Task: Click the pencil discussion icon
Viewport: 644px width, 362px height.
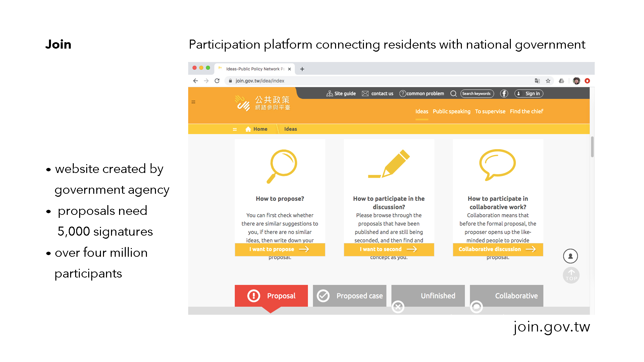Action: click(389, 164)
